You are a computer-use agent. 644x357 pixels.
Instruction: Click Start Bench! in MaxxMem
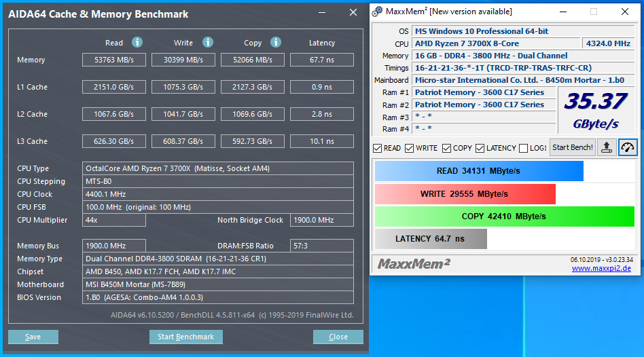tap(572, 147)
